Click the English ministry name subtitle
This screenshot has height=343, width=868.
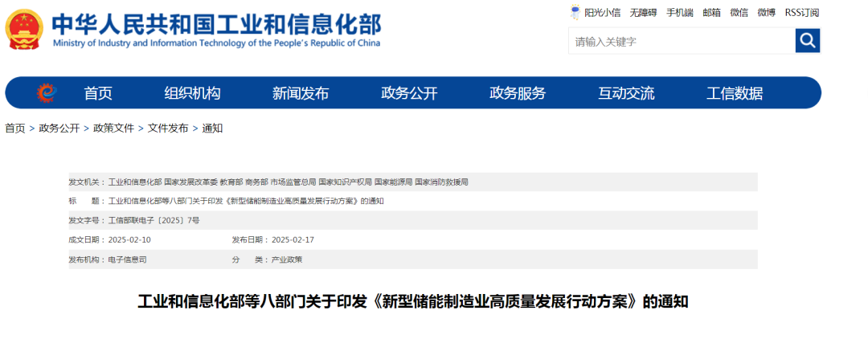pos(216,43)
